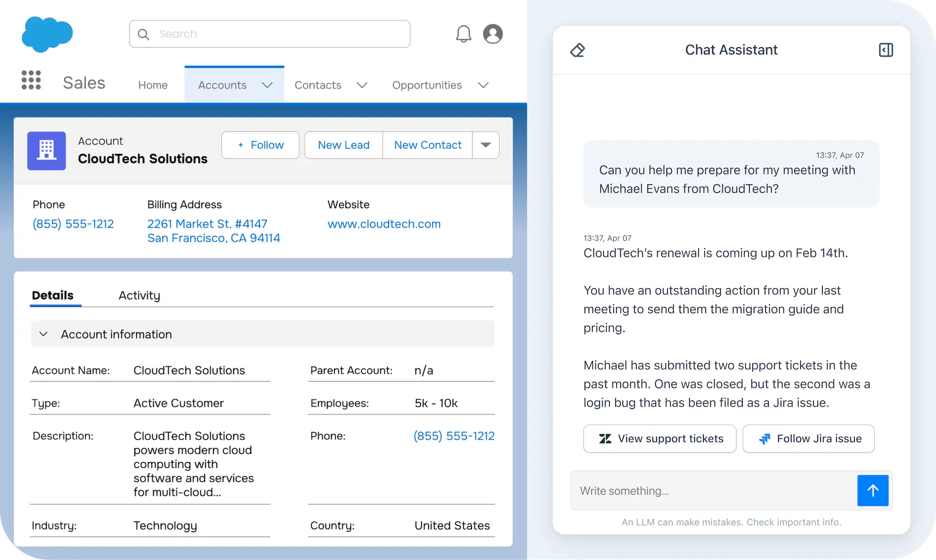Image resolution: width=936 pixels, height=560 pixels.
Task: View support tickets in chat
Action: click(660, 439)
